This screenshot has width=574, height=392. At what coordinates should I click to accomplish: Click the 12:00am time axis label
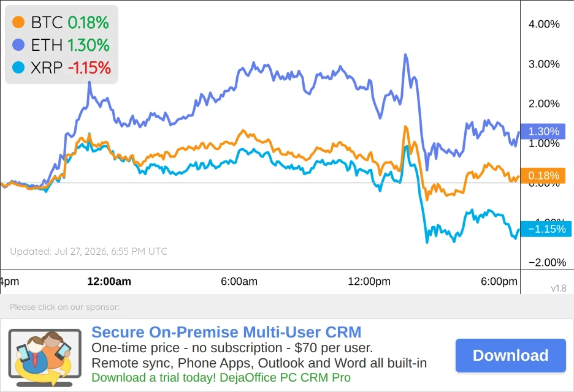(x=109, y=281)
